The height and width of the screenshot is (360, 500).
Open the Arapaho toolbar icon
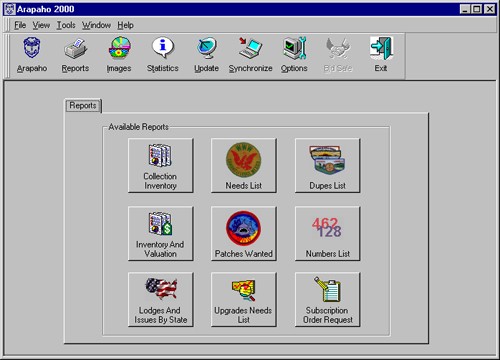[x=32, y=55]
